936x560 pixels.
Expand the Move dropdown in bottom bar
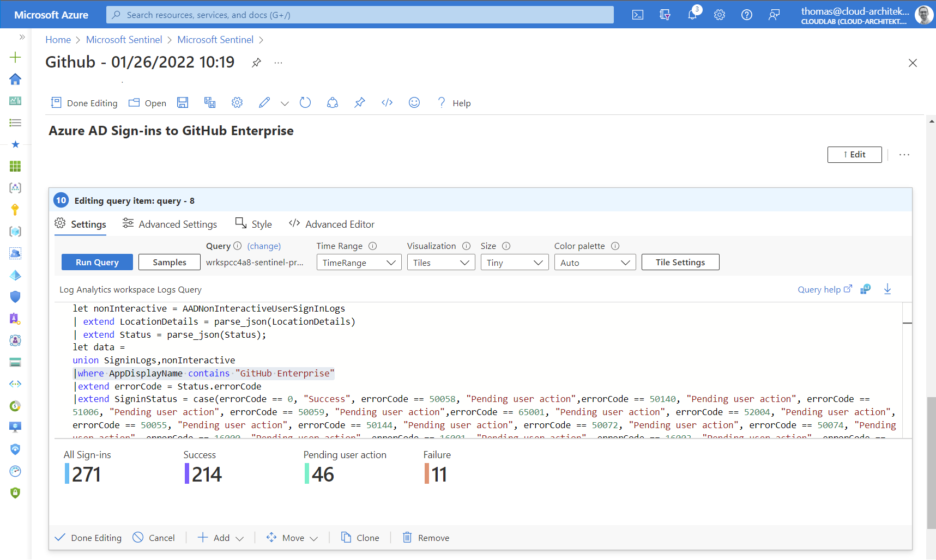click(292, 538)
